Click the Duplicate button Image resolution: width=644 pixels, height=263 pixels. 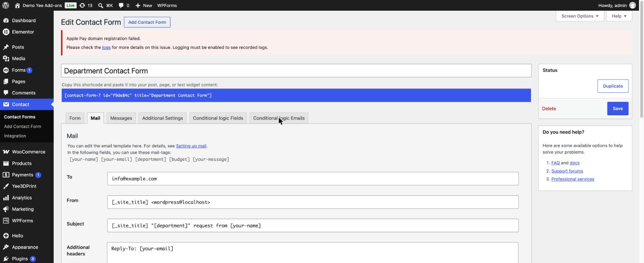613,86
